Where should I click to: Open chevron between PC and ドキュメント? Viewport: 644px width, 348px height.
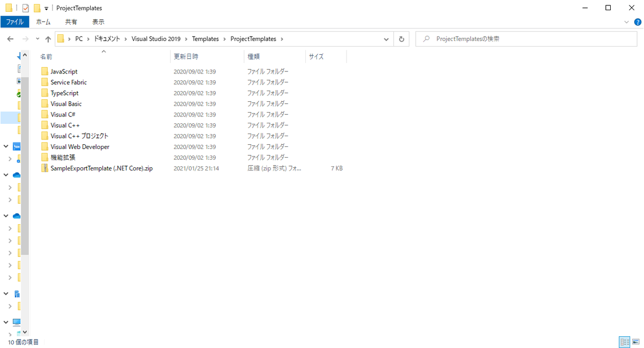point(89,39)
